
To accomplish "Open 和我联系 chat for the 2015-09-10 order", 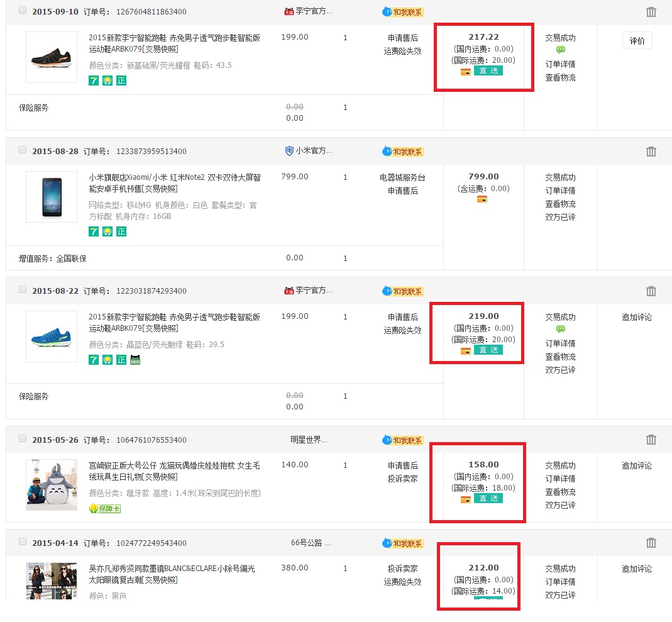I will [x=402, y=12].
